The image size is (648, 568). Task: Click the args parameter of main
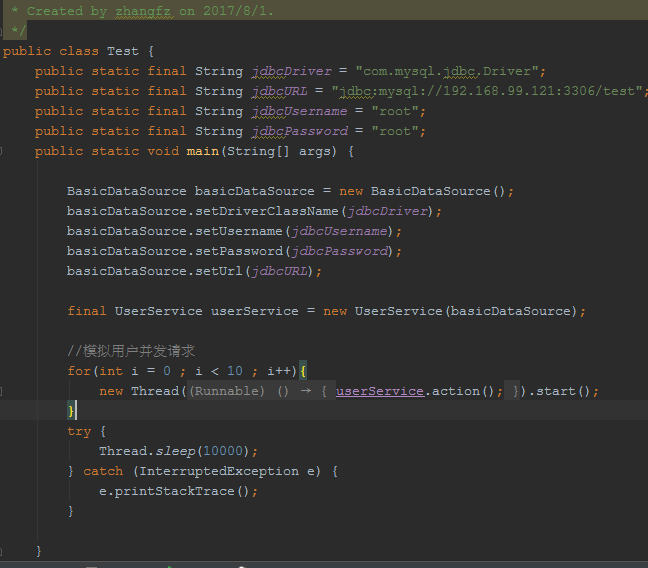(315, 151)
